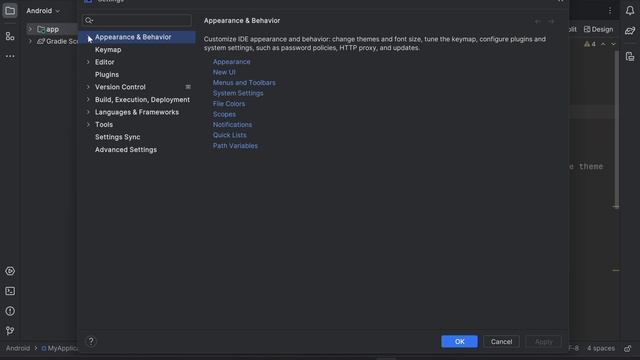This screenshot has width=640, height=360.
Task: Go to previous highlighted problem arrow
Action: coord(603,44)
